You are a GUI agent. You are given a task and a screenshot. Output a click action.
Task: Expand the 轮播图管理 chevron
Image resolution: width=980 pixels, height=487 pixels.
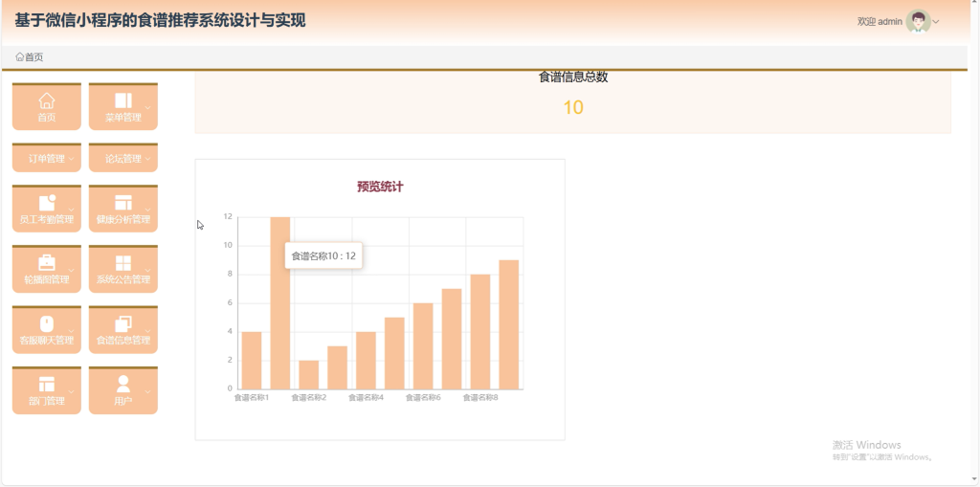pyautogui.click(x=71, y=270)
